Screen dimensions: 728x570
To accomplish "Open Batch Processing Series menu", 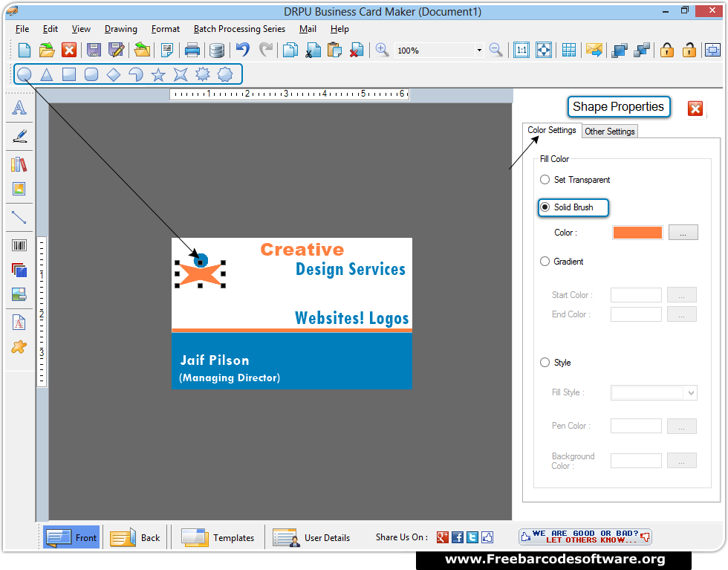I will [x=239, y=29].
